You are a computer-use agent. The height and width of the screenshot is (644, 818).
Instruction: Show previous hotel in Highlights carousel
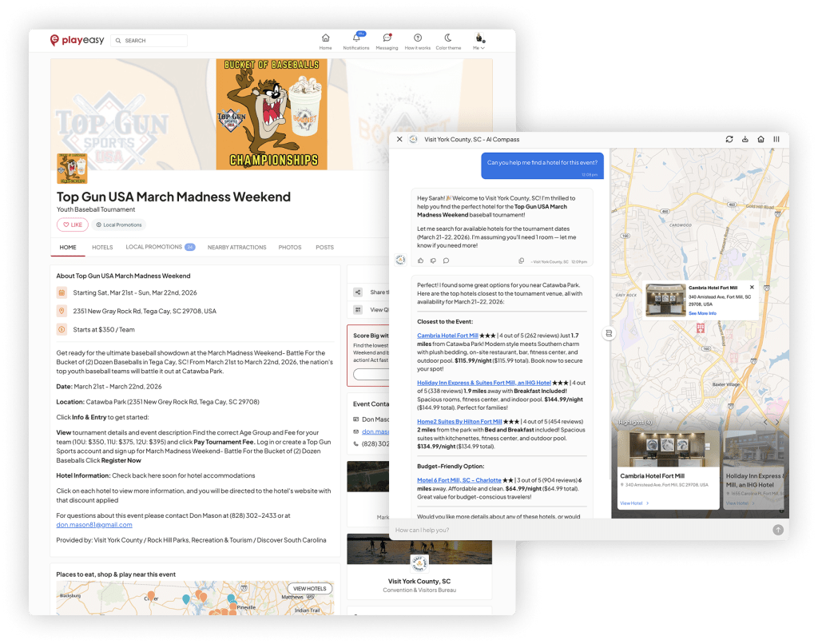(764, 422)
